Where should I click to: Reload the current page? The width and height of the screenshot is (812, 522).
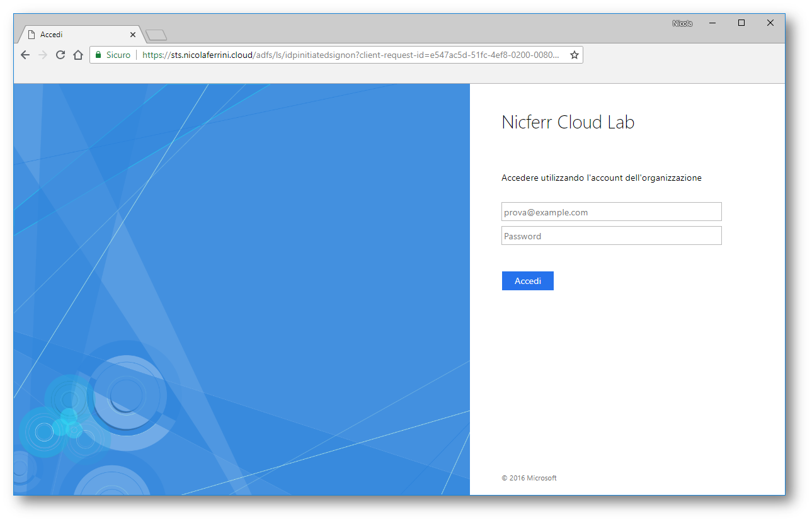click(x=60, y=55)
